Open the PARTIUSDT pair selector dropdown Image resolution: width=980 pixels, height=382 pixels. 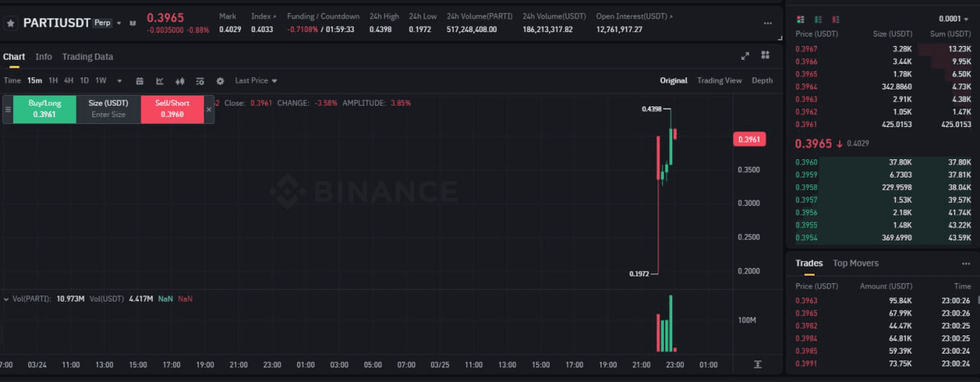119,23
